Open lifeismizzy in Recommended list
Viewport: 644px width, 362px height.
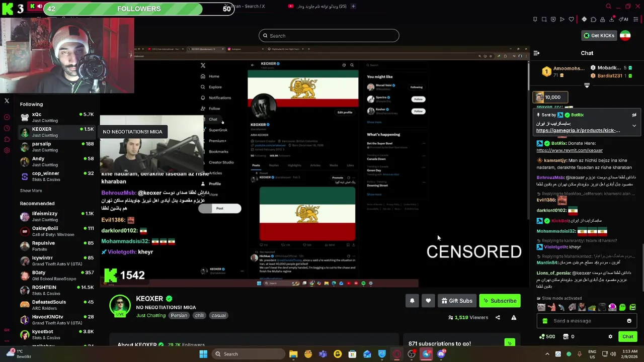pos(56,216)
